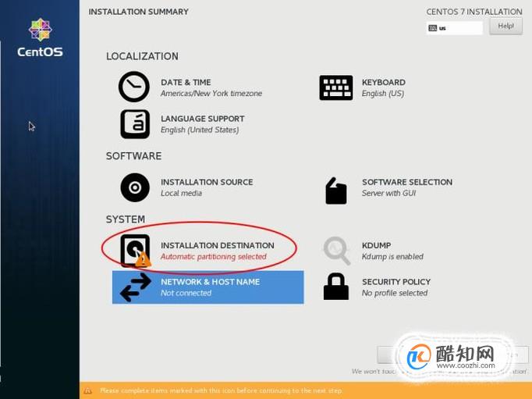This screenshot has height=399, width=532.
Task: Select English (US) keyboard text
Action: (x=383, y=94)
